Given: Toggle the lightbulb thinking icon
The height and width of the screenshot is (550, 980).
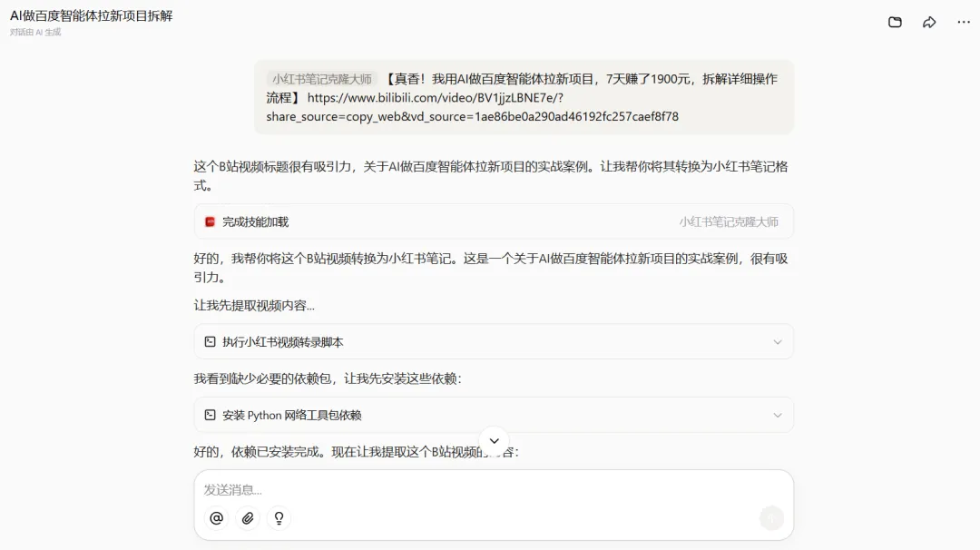Looking at the screenshot, I should click(x=279, y=518).
